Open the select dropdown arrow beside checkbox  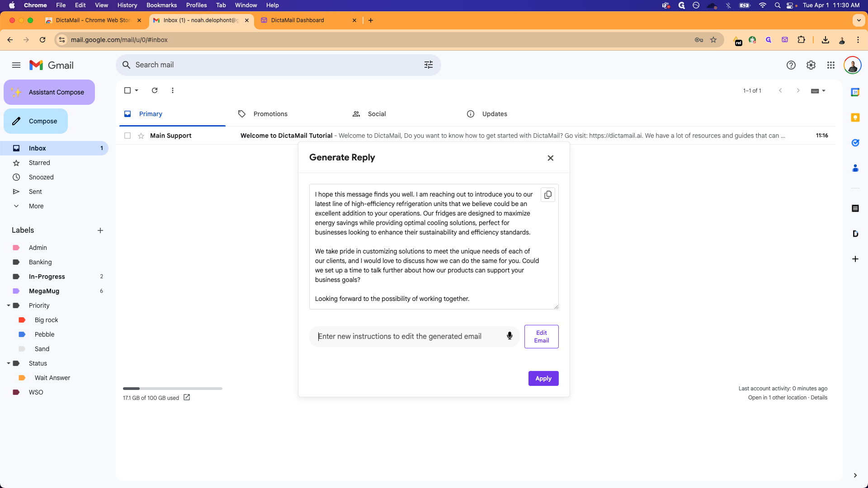tap(137, 90)
